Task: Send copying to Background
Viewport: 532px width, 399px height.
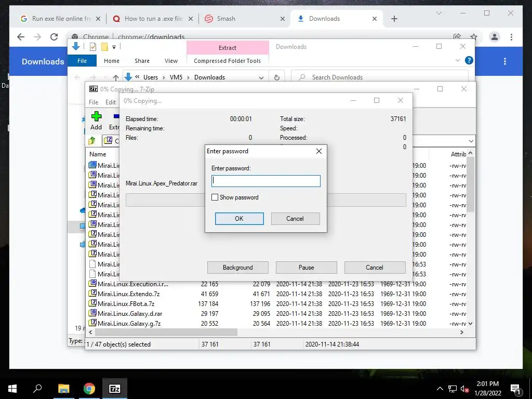Action: (x=238, y=268)
